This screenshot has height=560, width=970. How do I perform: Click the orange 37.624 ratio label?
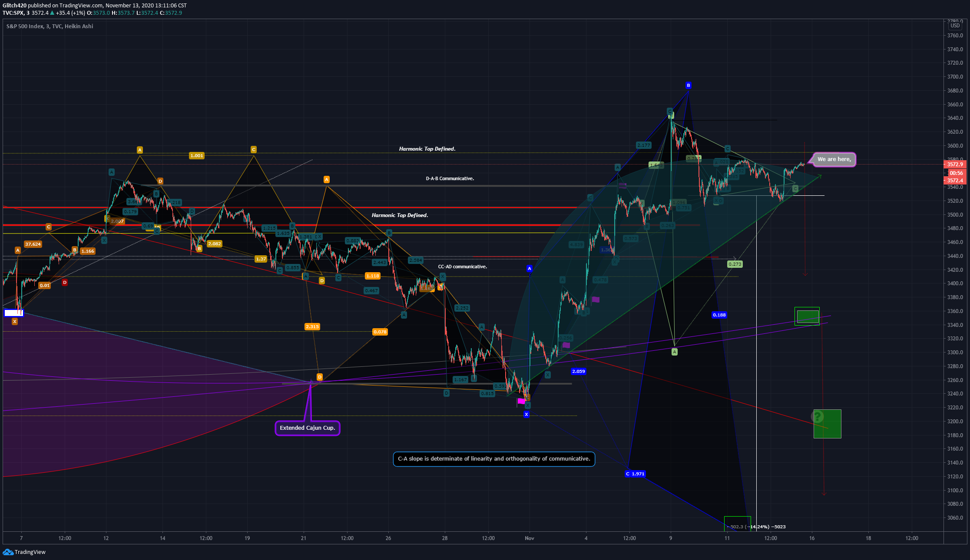pyautogui.click(x=33, y=244)
